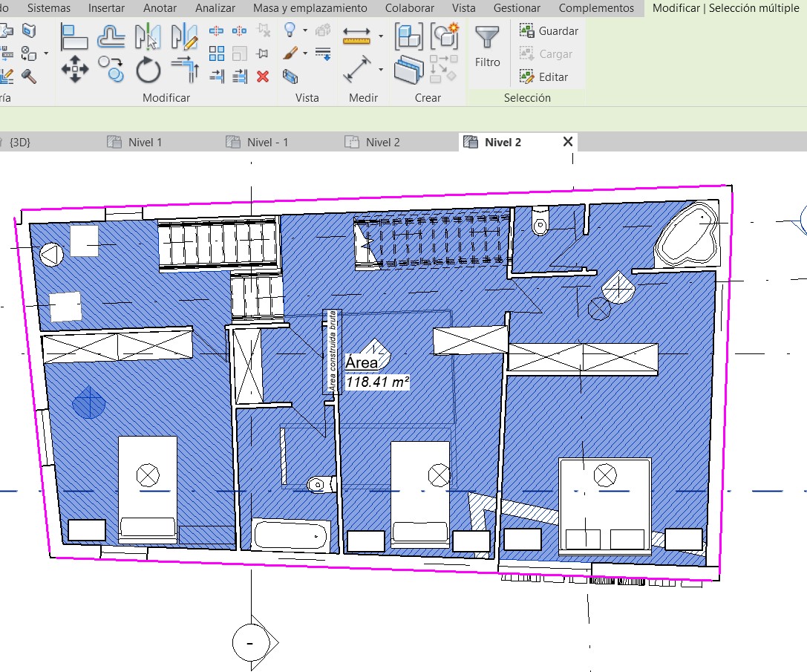Click the Guardar selection button

click(549, 31)
